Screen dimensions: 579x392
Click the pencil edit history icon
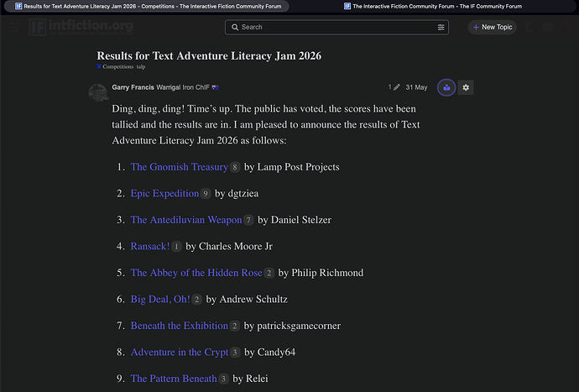coord(397,87)
